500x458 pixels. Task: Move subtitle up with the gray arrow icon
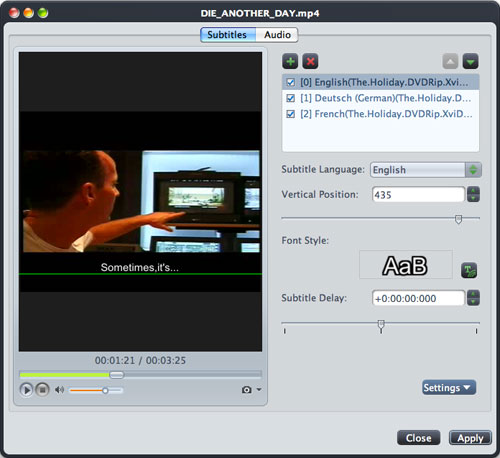(x=450, y=62)
